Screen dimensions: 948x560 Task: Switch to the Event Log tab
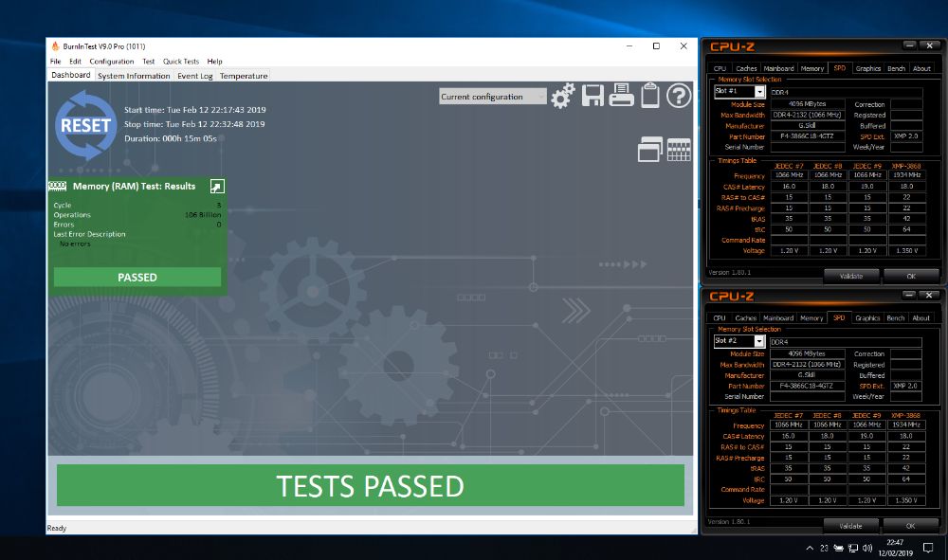[x=194, y=76]
